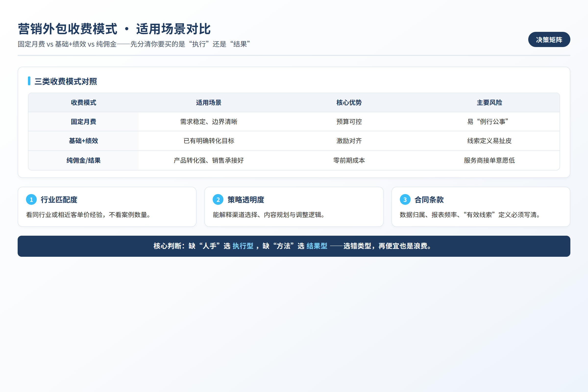Click the 三类收费模式对照 section heading
588x392 pixels.
(x=65, y=81)
